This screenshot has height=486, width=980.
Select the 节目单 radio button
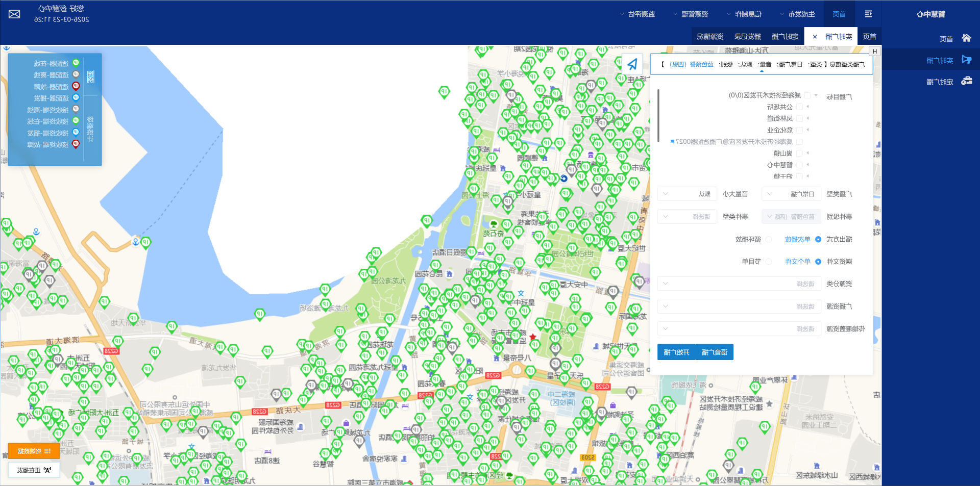(769, 262)
